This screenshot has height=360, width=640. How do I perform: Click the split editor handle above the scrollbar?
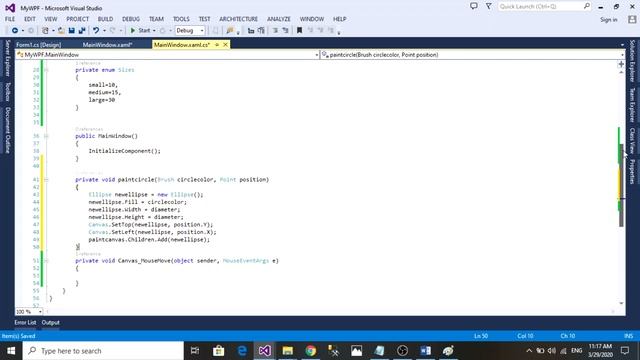click(x=621, y=64)
